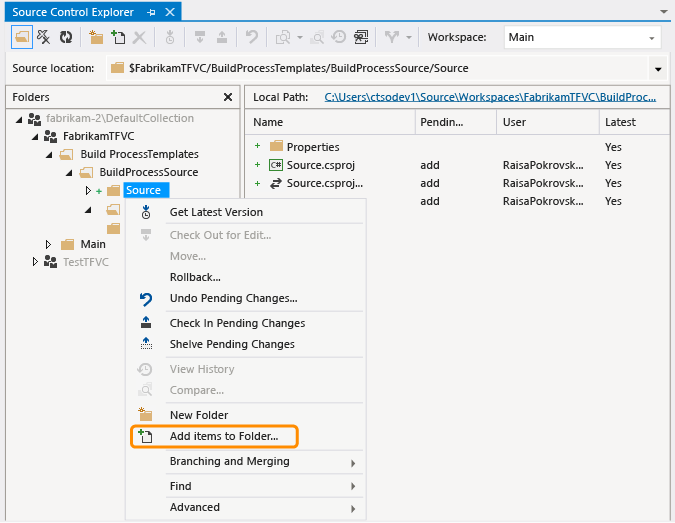Expand the TestTFVC project node
This screenshot has width=675, height=523.
35,262
